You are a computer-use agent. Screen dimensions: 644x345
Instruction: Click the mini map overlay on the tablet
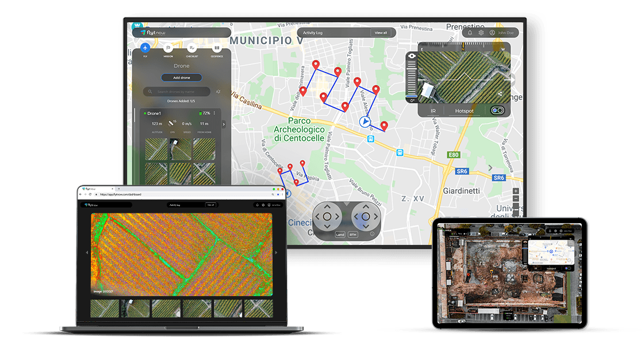pos(551,252)
